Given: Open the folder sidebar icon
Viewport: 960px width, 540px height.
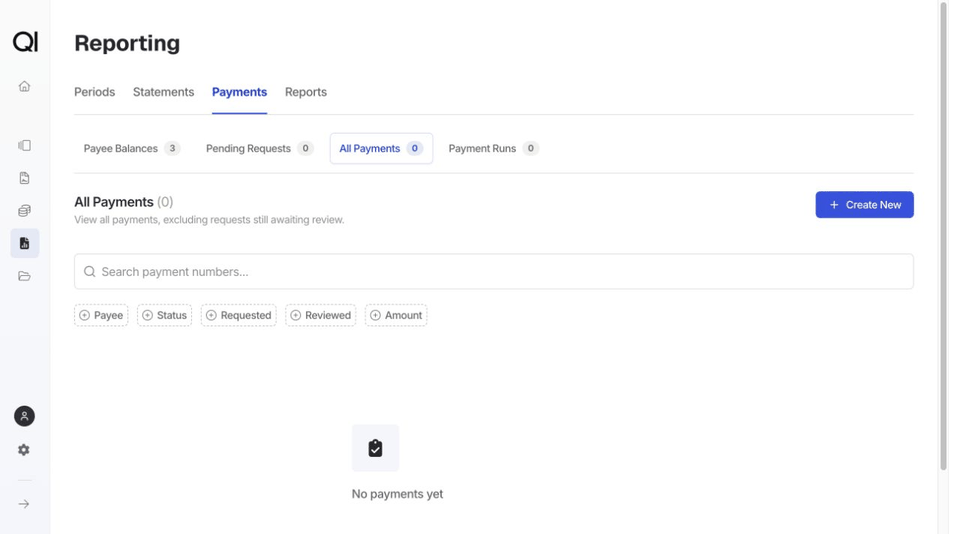Looking at the screenshot, I should (24, 277).
